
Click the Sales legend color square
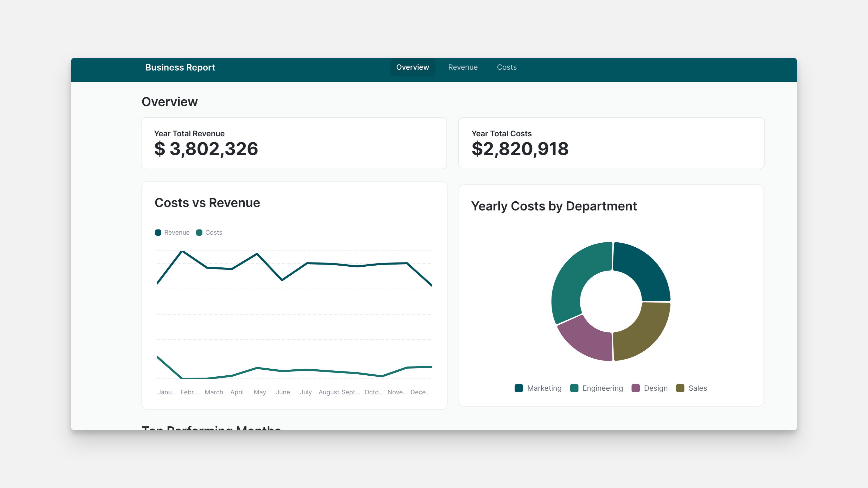[681, 388]
